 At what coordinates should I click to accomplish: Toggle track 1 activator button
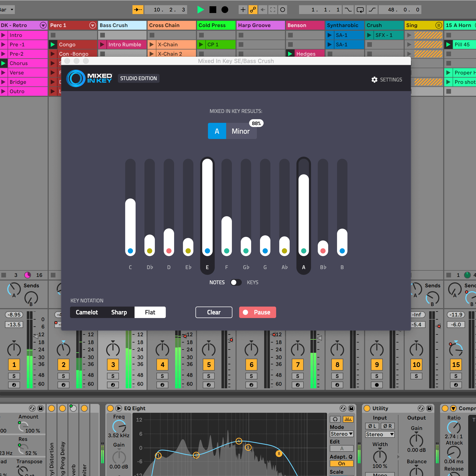click(14, 365)
